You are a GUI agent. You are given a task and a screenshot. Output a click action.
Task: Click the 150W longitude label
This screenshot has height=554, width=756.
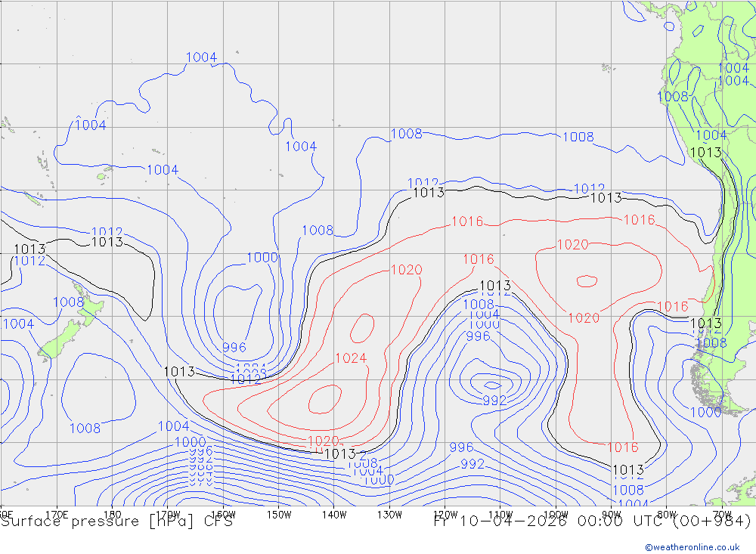point(279,515)
